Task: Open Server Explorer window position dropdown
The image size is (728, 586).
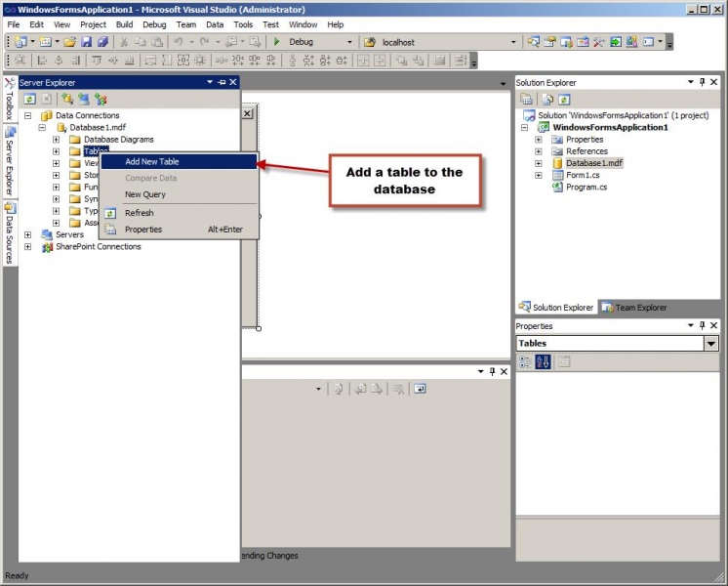Action: [x=210, y=82]
